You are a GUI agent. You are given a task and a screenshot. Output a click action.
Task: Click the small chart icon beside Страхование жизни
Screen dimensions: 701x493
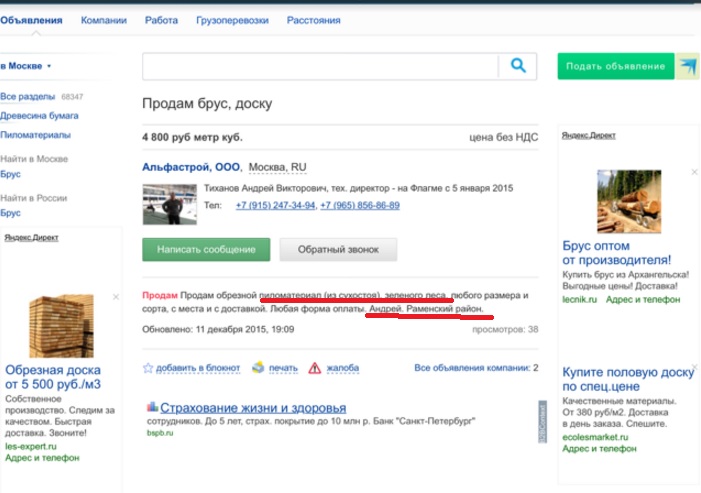[x=152, y=406]
